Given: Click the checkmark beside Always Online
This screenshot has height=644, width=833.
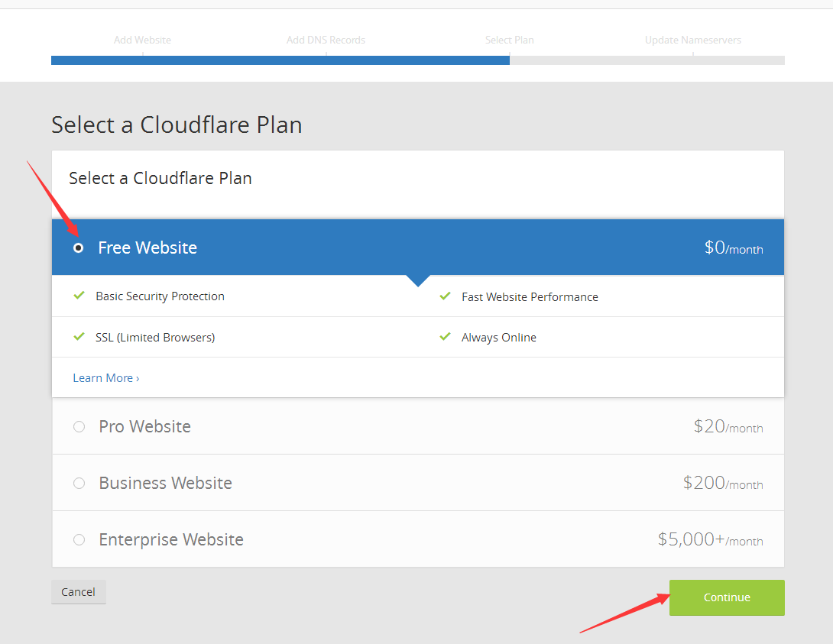Looking at the screenshot, I should (446, 337).
